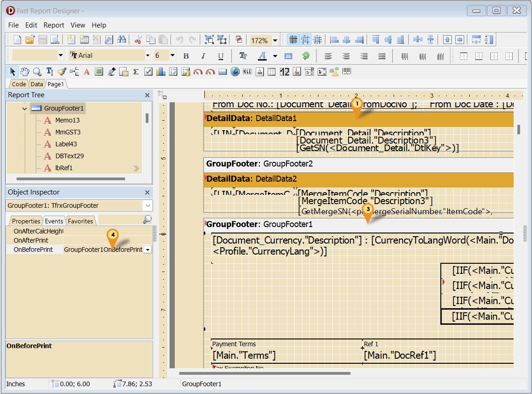The image size is (532, 394).
Task: Open Find using the binoculars icon
Action: click(121, 39)
